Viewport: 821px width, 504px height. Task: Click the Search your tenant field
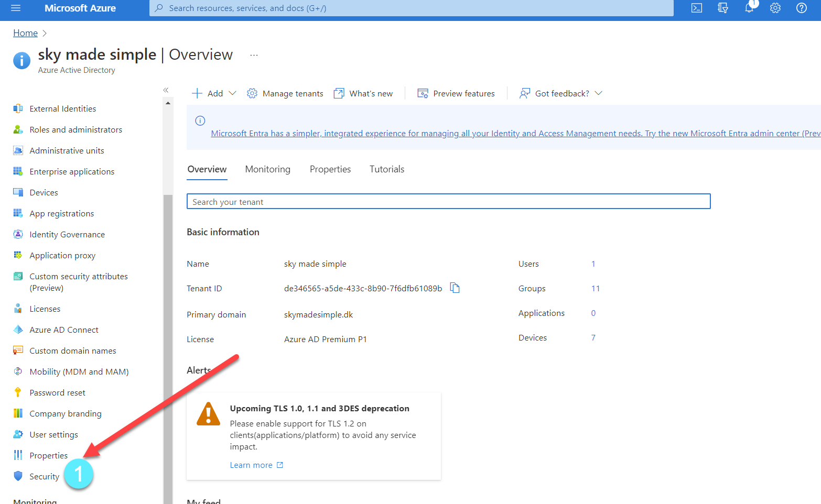(x=449, y=202)
